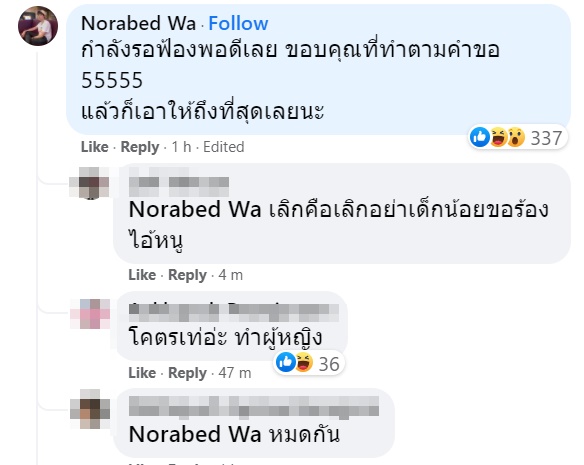
Task: View edit history via Edited label
Action: tap(223, 147)
